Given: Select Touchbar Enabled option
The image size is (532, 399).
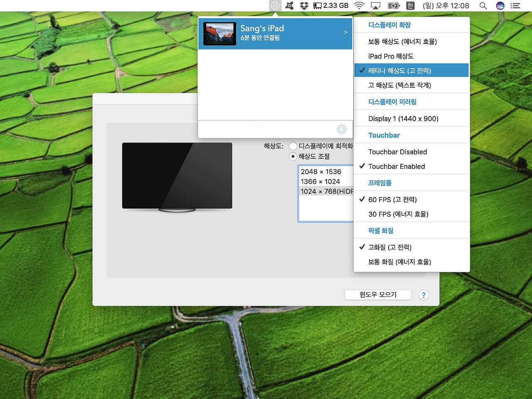Looking at the screenshot, I should coord(411,166).
